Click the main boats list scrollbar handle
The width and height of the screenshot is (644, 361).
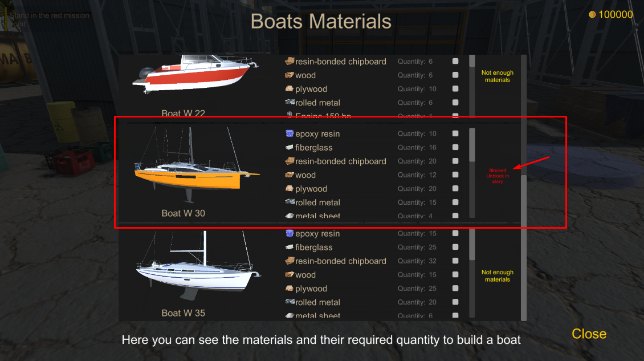point(524,245)
